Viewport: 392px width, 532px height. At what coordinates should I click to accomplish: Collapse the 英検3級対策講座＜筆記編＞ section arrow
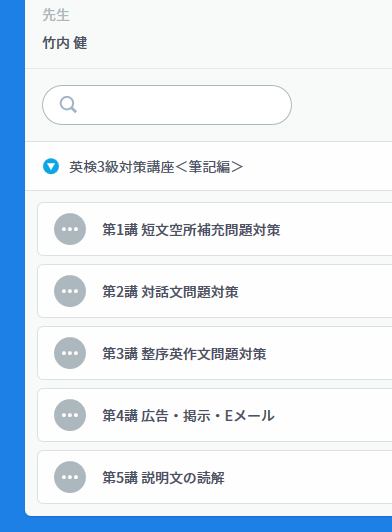51,166
